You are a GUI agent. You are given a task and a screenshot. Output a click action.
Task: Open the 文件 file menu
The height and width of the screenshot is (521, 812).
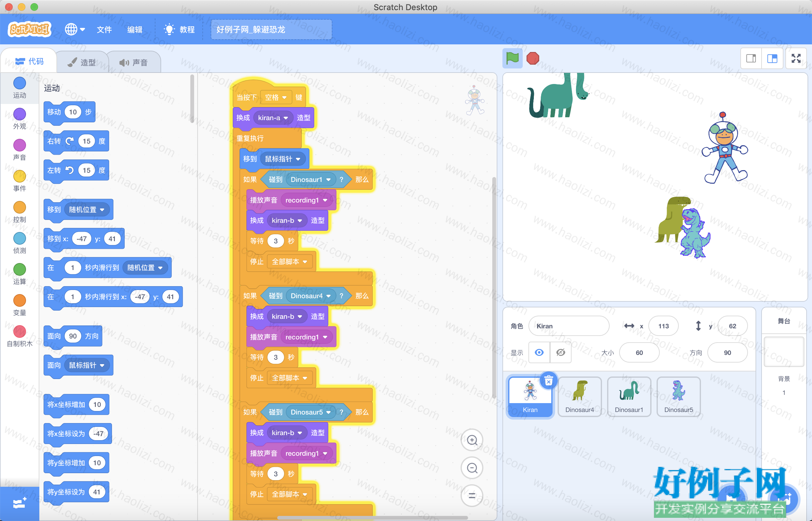pyautogui.click(x=104, y=29)
